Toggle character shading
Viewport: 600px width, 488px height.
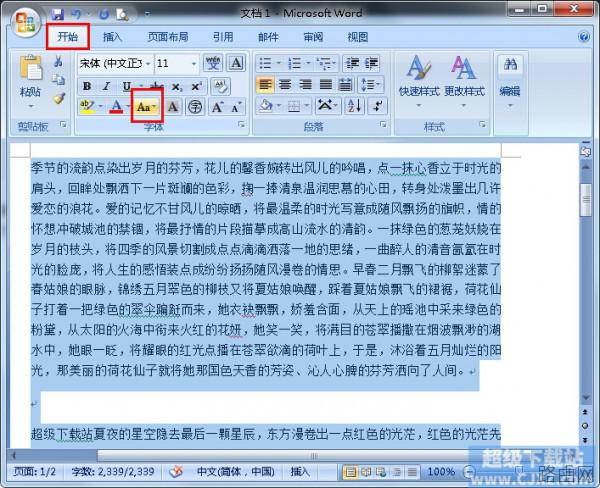[x=173, y=106]
